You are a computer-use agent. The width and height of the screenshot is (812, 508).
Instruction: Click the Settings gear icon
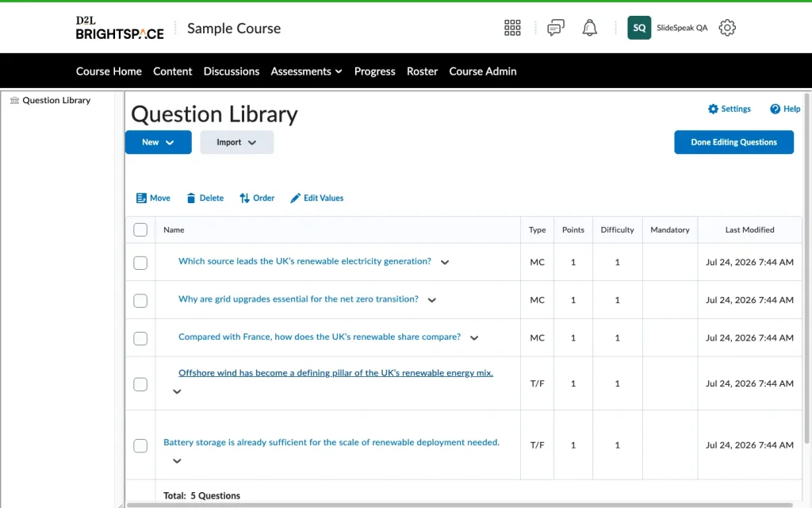tap(713, 109)
